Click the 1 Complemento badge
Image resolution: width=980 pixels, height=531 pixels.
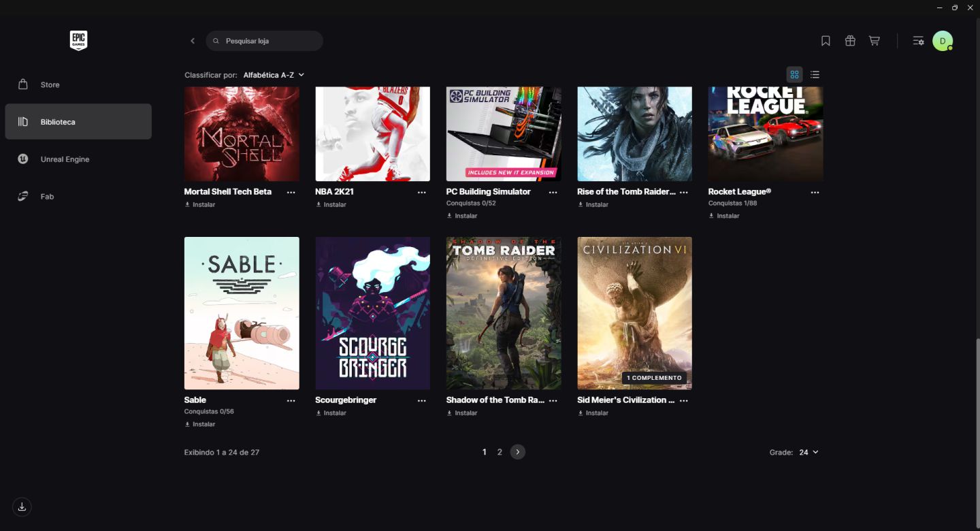point(654,378)
